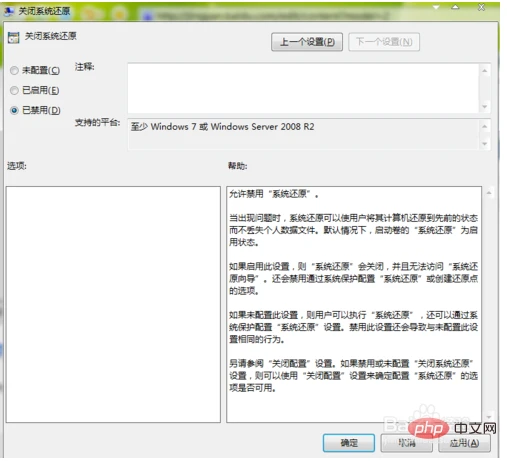
Task: Click the help paragraph beginning 另请参阅
Action: pos(353,375)
